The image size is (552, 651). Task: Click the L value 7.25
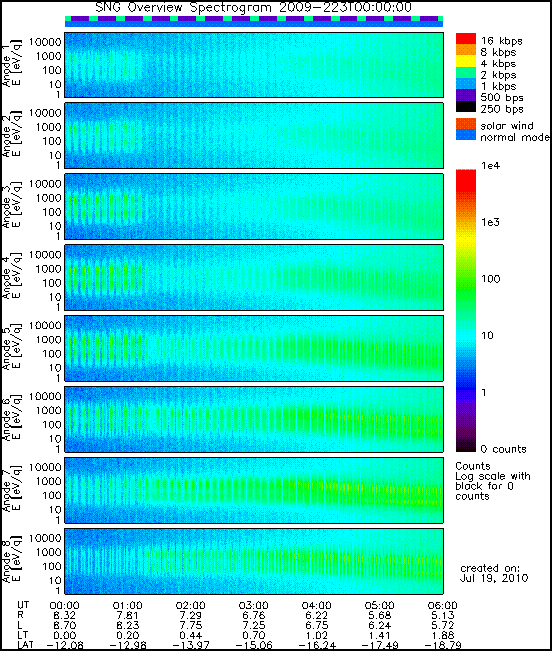point(254,626)
